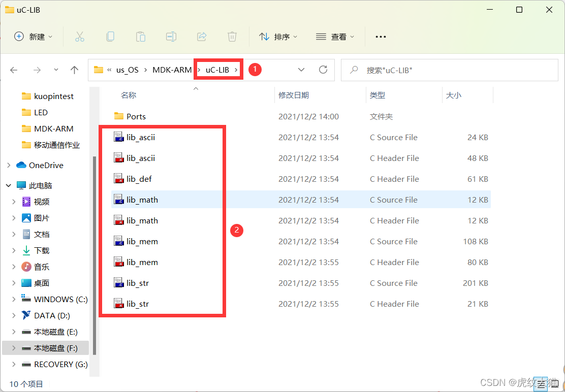The image size is (565, 392).
Task: Open the 新建 (New) dropdown
Action: click(x=33, y=37)
